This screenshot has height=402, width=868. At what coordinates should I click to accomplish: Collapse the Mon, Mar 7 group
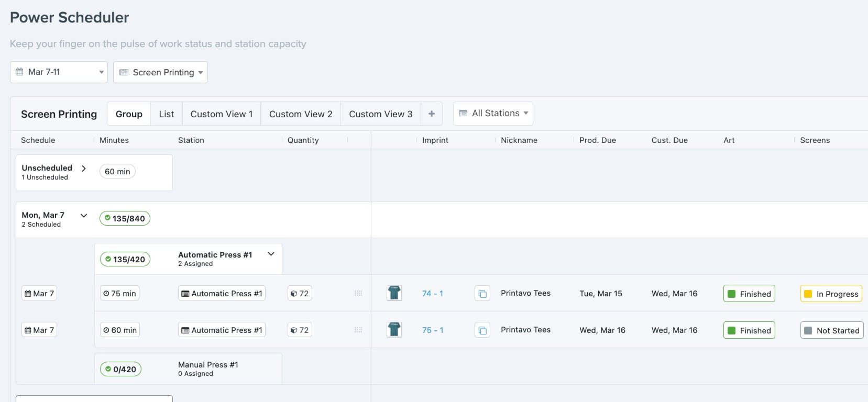[83, 216]
